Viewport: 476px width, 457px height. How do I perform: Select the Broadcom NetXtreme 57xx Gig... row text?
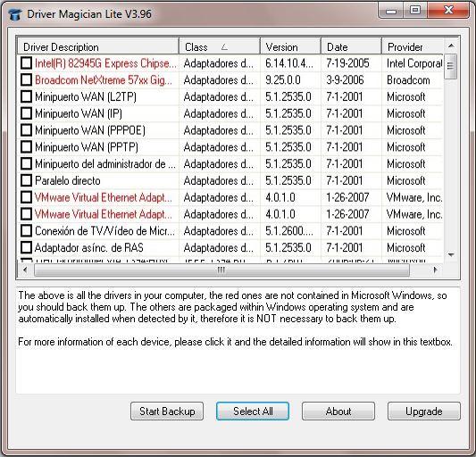point(104,79)
